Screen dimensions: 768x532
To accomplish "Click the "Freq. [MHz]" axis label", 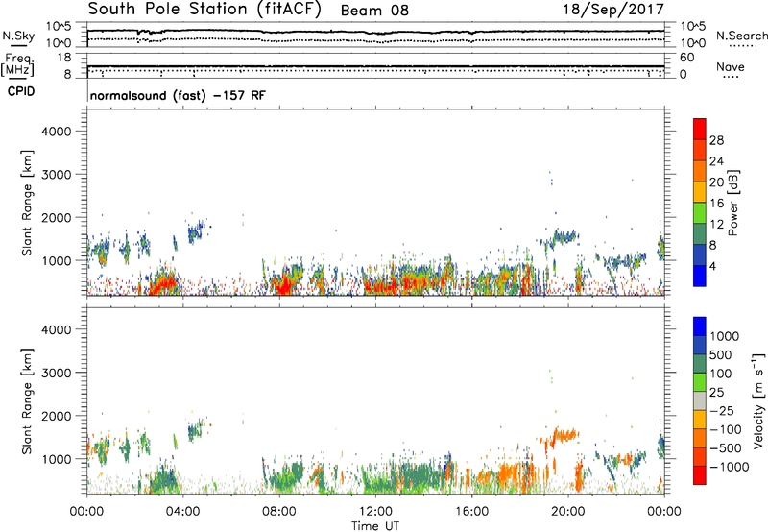I will tap(17, 65).
